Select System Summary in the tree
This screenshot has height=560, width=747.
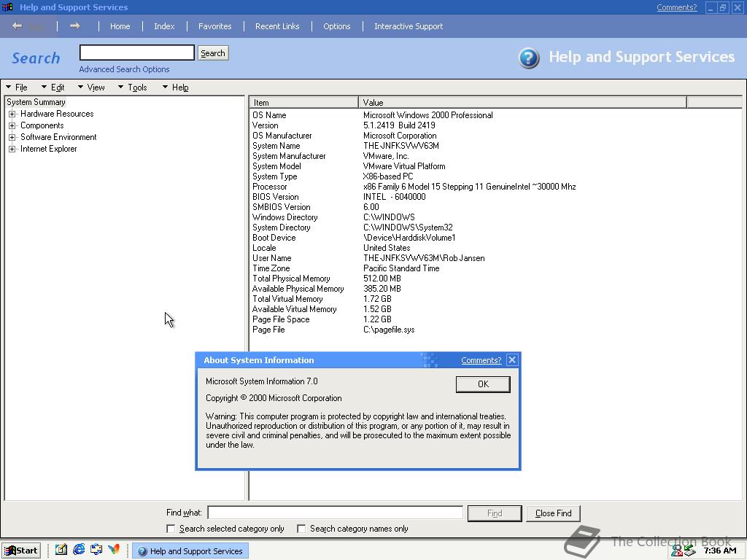point(36,102)
